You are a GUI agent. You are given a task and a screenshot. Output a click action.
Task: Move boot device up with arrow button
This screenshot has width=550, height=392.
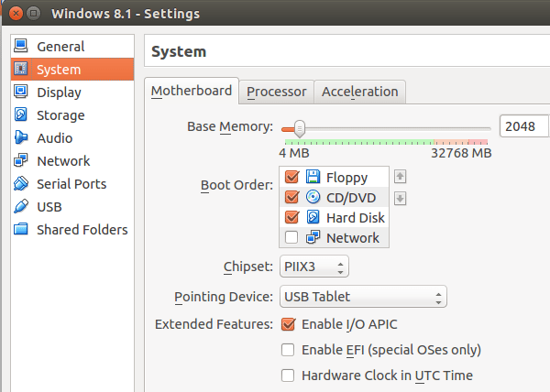(x=401, y=177)
